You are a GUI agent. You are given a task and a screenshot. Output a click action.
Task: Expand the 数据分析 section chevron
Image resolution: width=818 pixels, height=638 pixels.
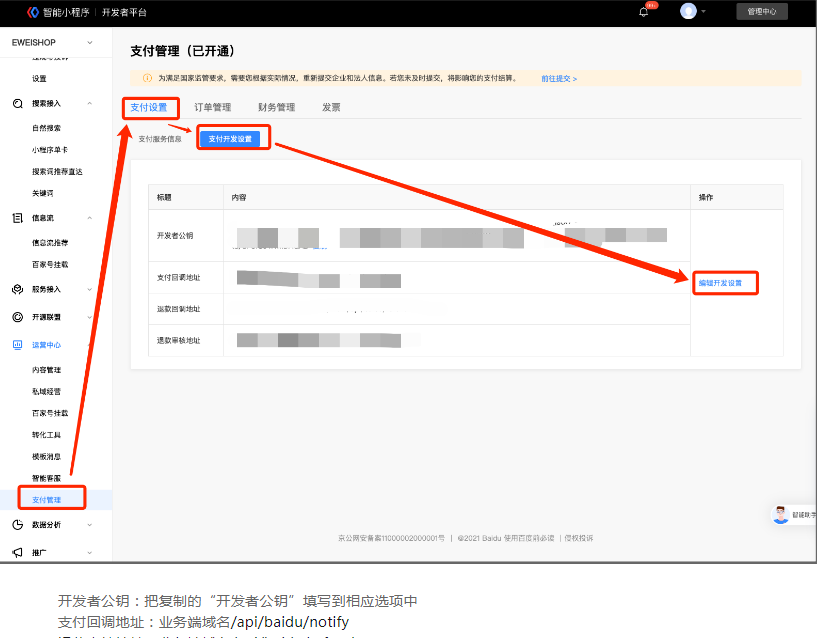pyautogui.click(x=90, y=524)
